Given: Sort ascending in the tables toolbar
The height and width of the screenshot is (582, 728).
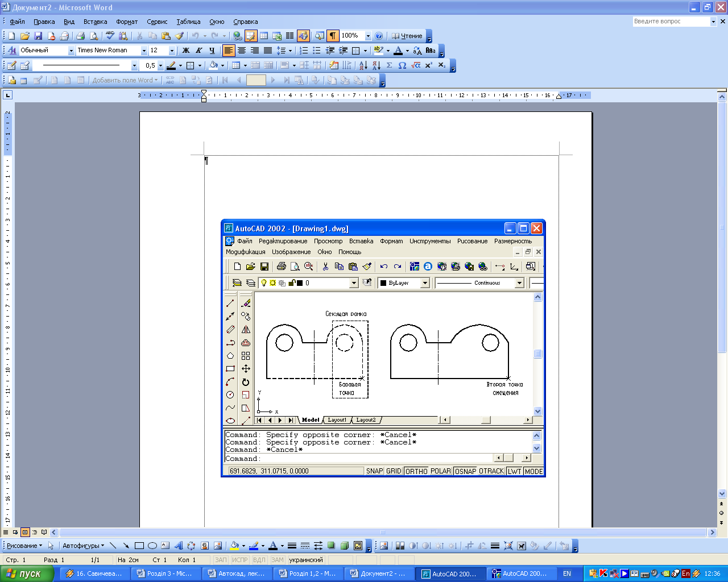Looking at the screenshot, I should click(x=363, y=65).
